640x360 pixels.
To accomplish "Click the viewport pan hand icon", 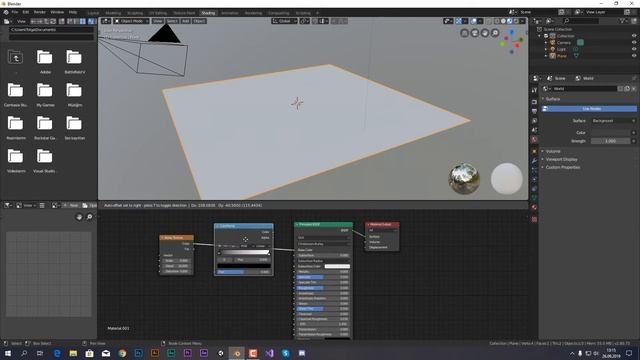I will tap(485, 33).
